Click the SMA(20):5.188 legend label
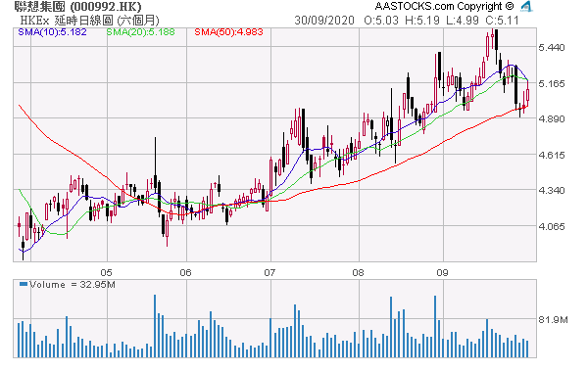Viewport: 588px width, 372px height. pyautogui.click(x=140, y=32)
